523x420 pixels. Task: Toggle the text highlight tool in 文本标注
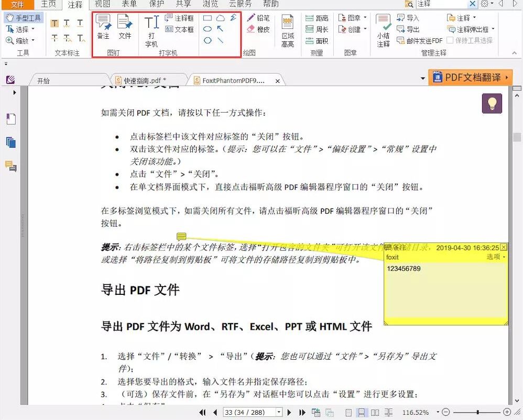tap(55, 24)
